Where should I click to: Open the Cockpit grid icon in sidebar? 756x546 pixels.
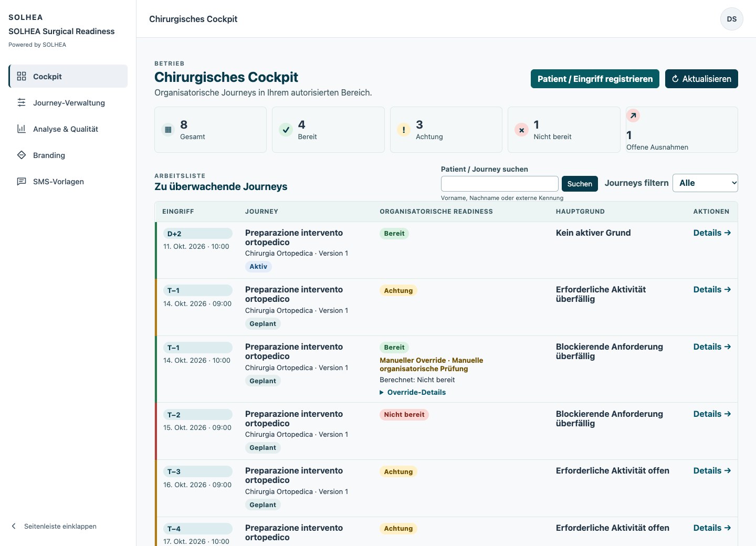[22, 76]
